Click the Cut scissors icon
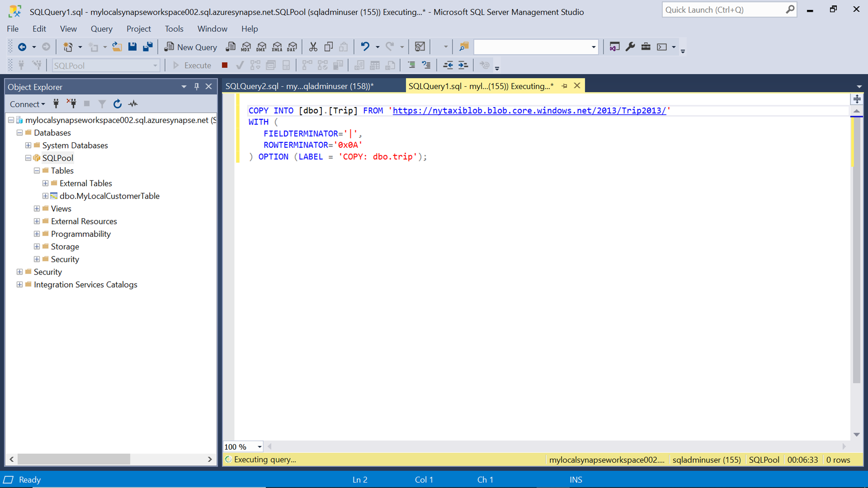This screenshot has height=488, width=868. coord(313,47)
